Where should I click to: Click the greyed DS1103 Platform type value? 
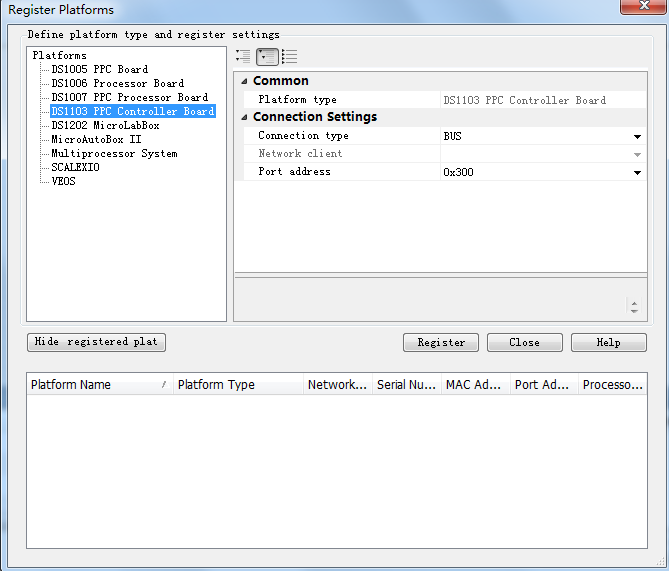[x=525, y=100]
